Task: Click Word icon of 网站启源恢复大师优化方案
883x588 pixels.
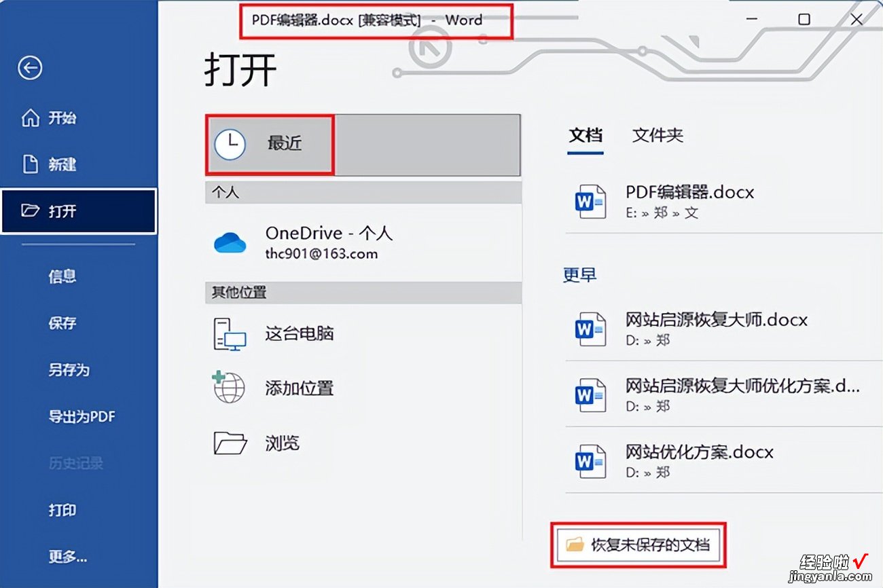Action: point(590,394)
